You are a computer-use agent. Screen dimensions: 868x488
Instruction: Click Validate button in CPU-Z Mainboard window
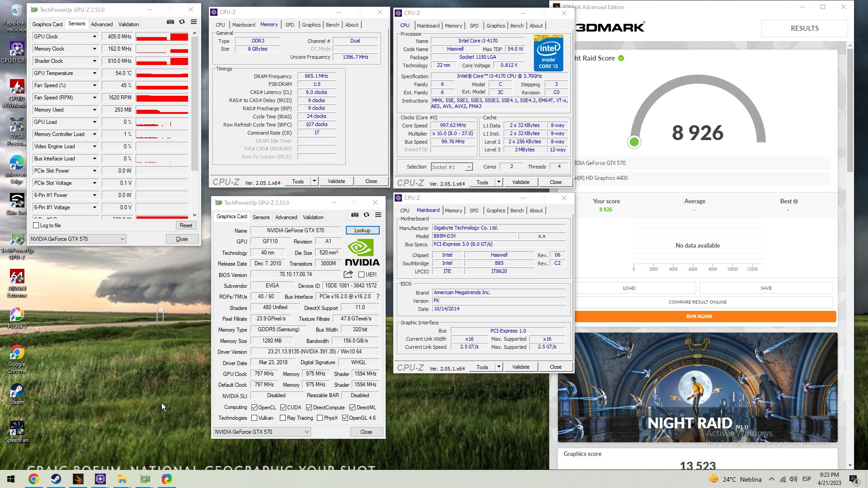click(x=521, y=367)
